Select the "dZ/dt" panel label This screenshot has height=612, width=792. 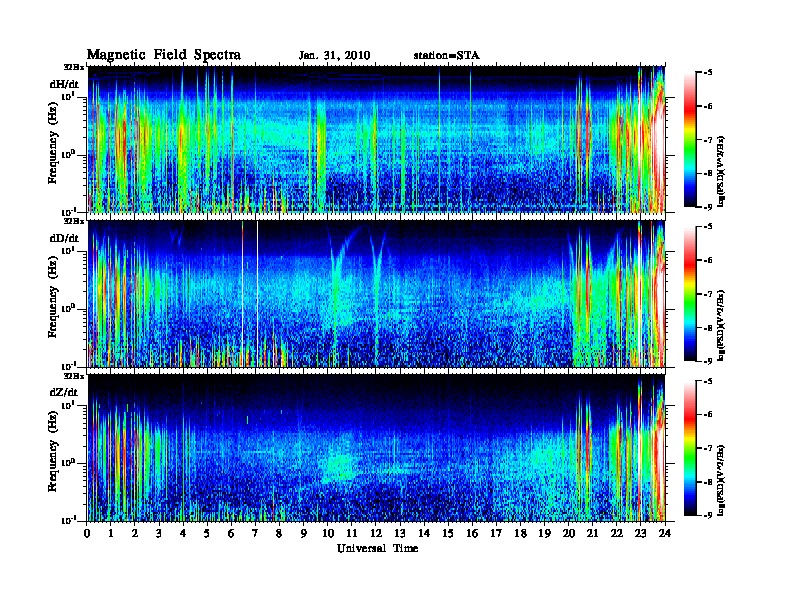[x=64, y=392]
